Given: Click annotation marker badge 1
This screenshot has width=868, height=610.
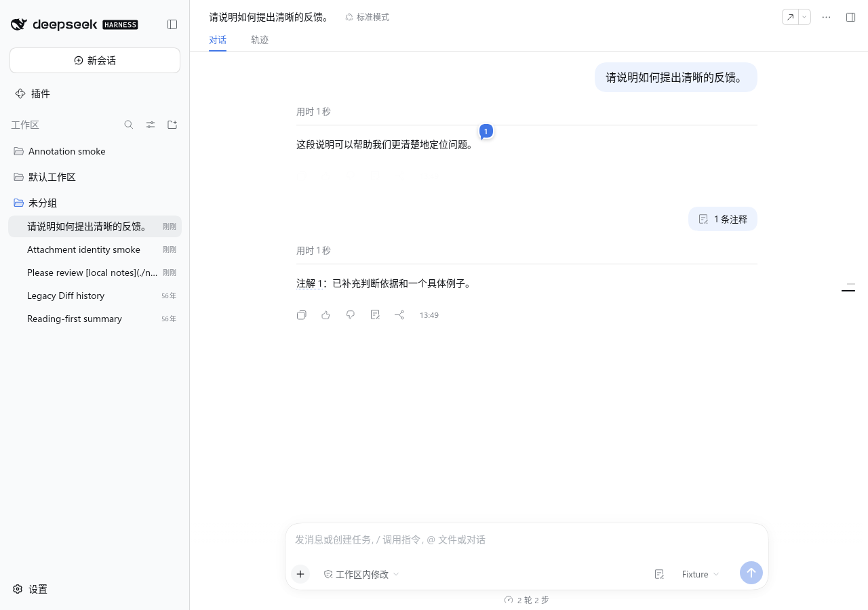Looking at the screenshot, I should click(x=486, y=131).
